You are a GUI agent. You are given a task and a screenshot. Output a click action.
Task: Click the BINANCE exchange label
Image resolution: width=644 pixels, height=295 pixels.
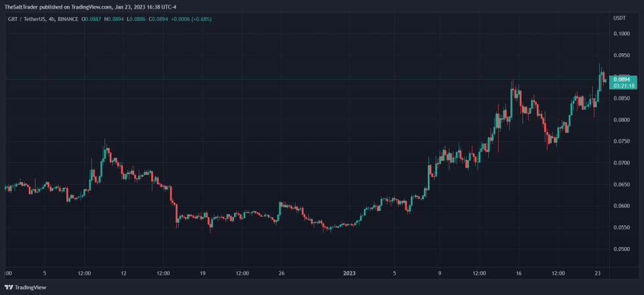click(x=68, y=19)
